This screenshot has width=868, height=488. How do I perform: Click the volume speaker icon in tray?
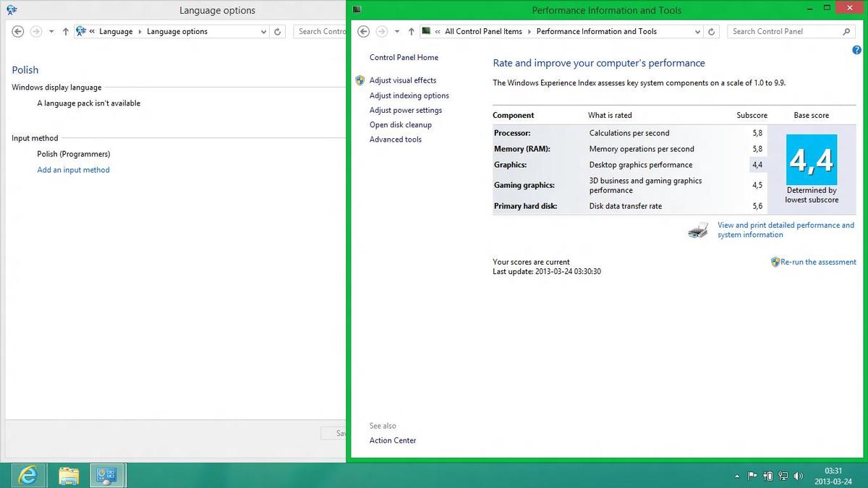pyautogui.click(x=799, y=476)
